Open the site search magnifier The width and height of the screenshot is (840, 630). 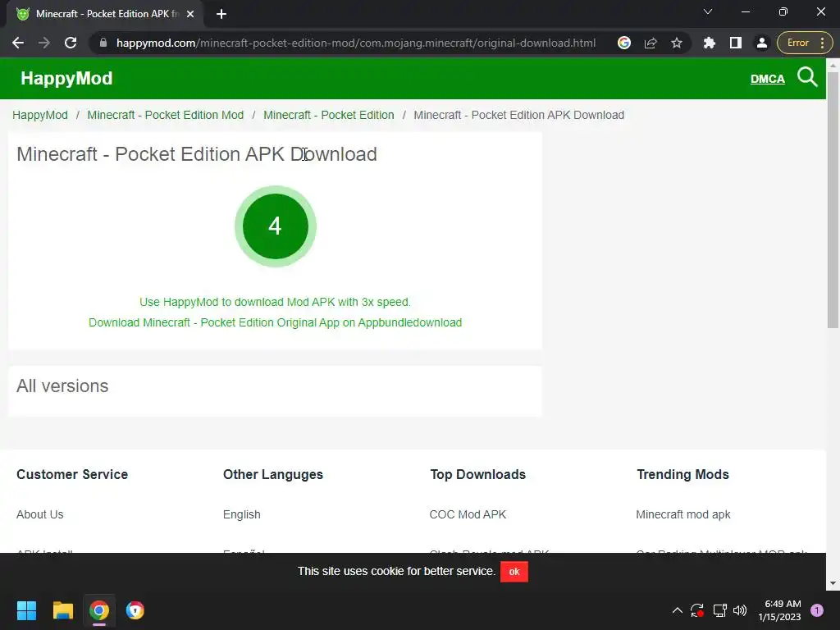[807, 77]
